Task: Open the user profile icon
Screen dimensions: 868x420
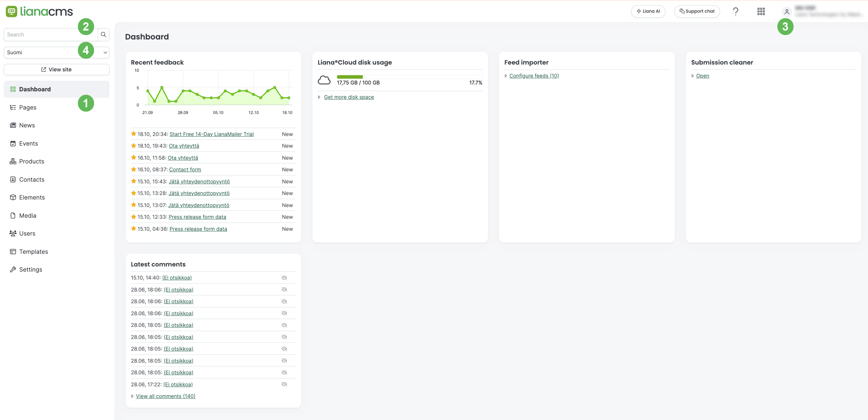Action: (787, 12)
